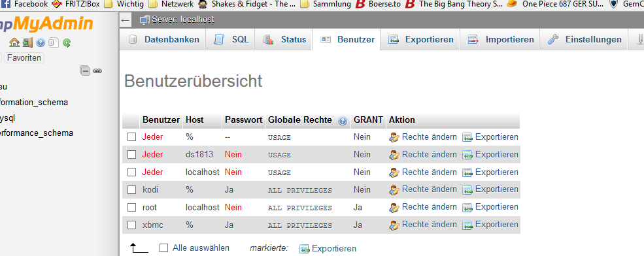Screen dimensions: 644x256
Task: Click the Globale Rechte help icon
Action: pos(343,121)
